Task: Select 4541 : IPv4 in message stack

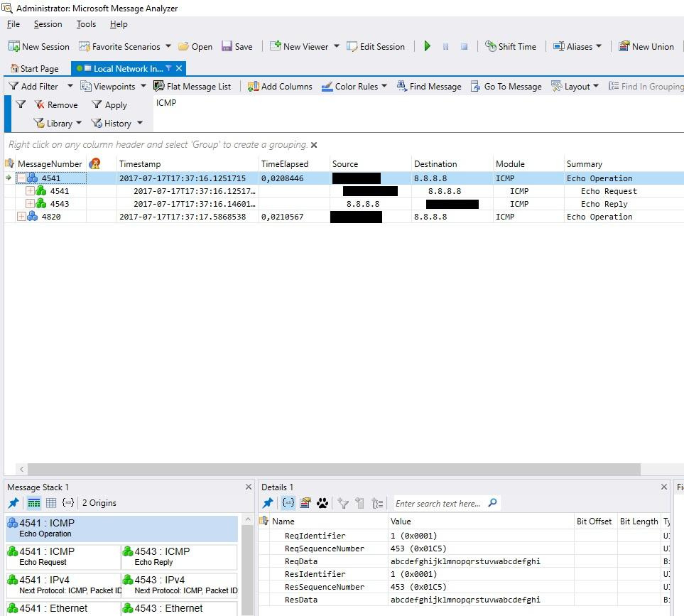Action: (63, 585)
